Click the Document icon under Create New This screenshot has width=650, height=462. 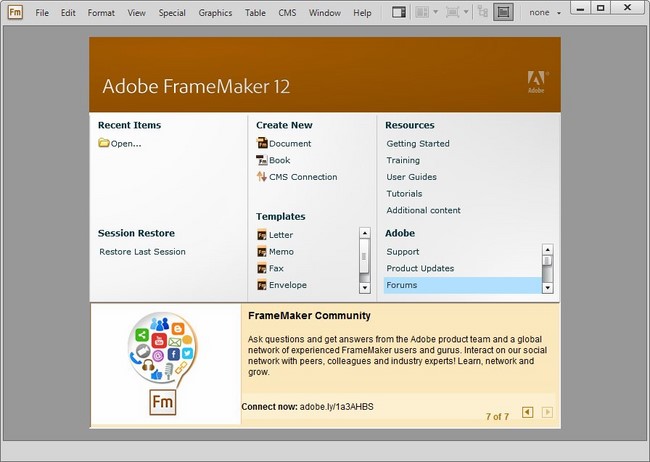[x=262, y=143]
